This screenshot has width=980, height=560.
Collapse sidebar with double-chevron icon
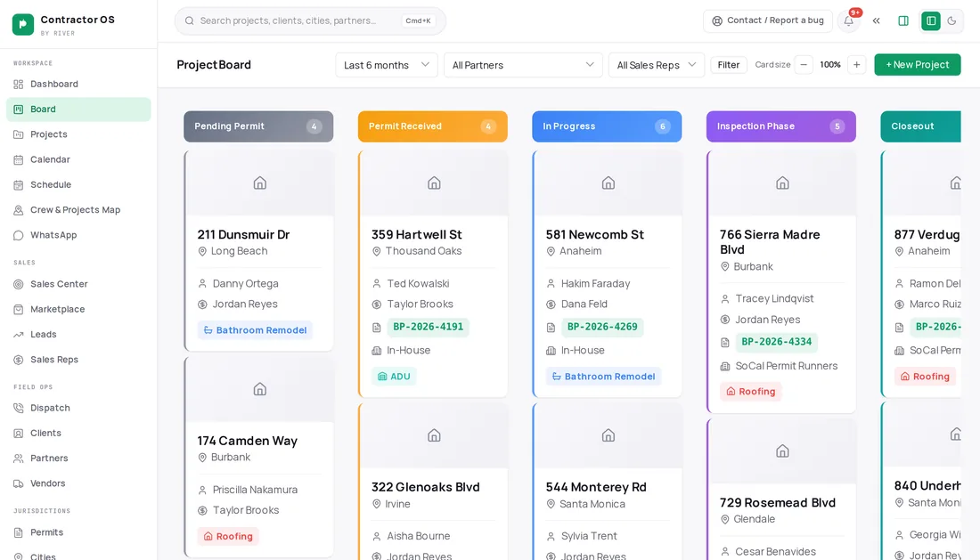[x=877, y=20]
